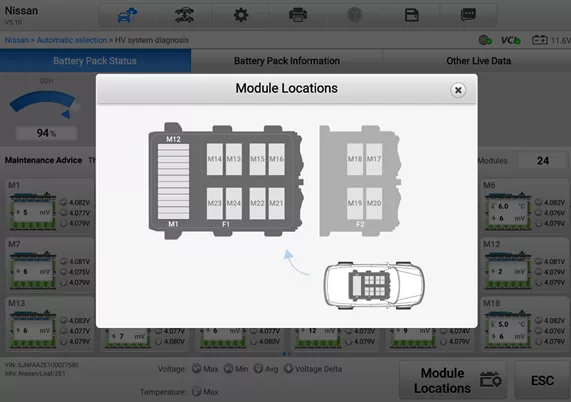The height and width of the screenshot is (402, 571).
Task: Select the M7 module card
Action: 50,265
